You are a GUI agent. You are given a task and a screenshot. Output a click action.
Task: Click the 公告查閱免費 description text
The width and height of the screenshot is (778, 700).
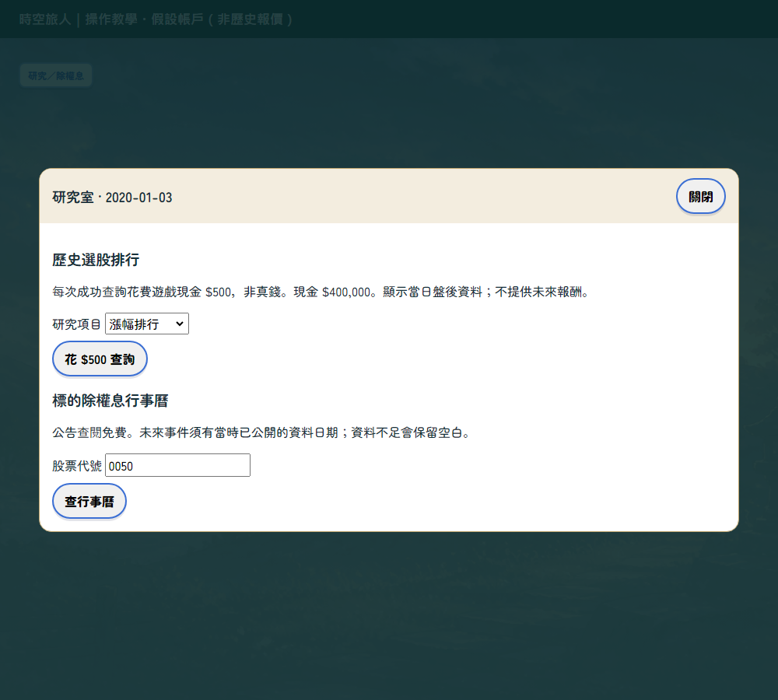click(262, 432)
